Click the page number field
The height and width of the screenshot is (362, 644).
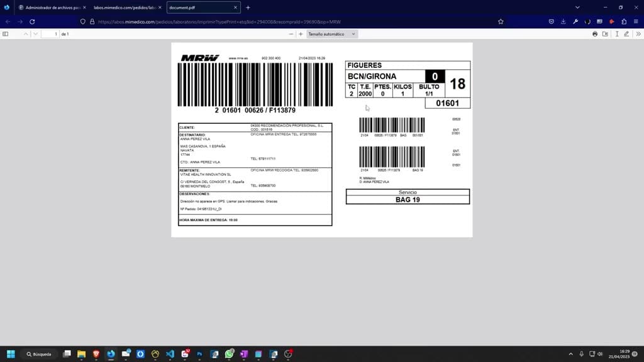click(x=50, y=34)
